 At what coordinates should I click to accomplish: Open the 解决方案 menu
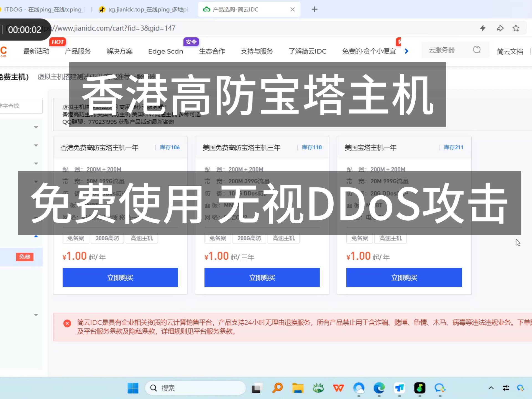119,51
